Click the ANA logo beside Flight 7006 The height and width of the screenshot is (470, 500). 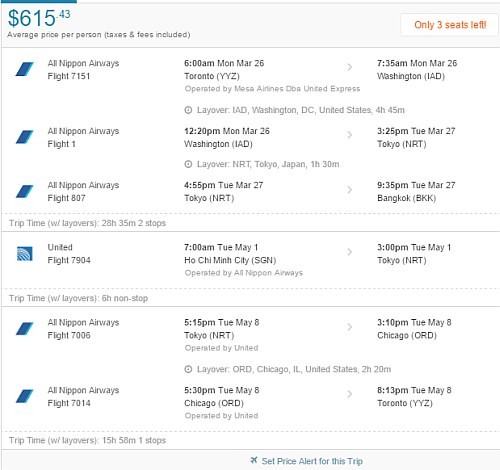[x=25, y=329]
